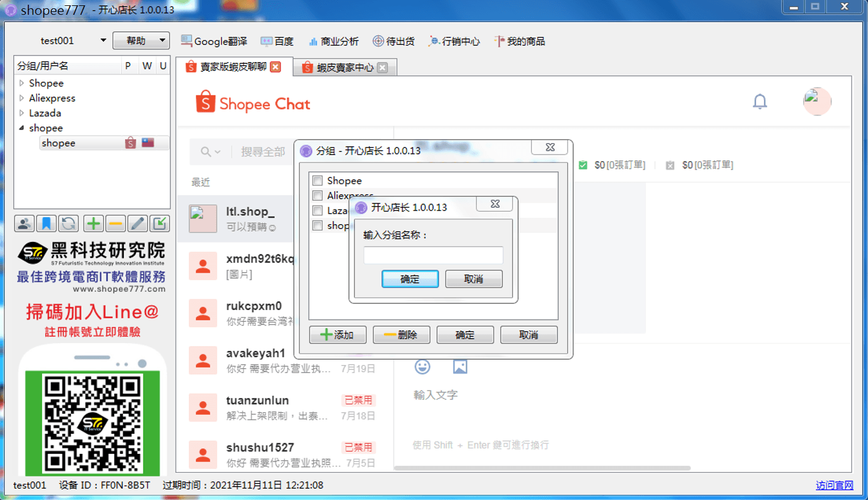The width and height of the screenshot is (868, 500).
Task: Click the horizontal scrollbar below the chat
Action: 542,468
